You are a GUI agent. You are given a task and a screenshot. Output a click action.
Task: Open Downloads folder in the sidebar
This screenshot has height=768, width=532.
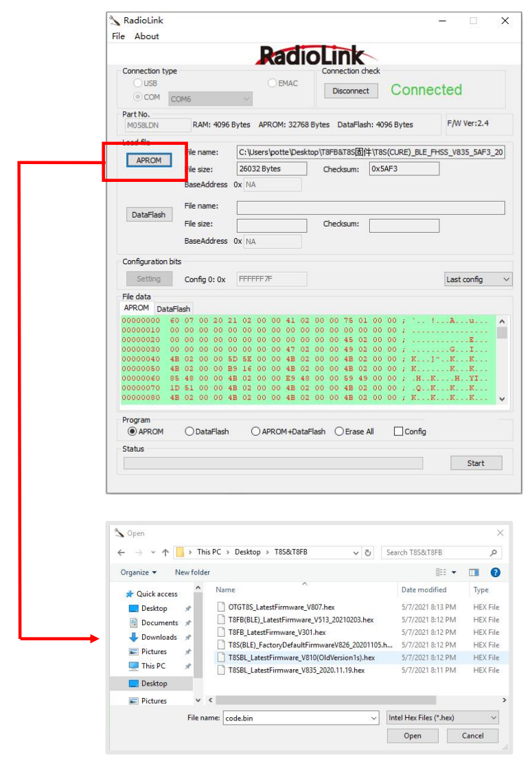tap(159, 637)
